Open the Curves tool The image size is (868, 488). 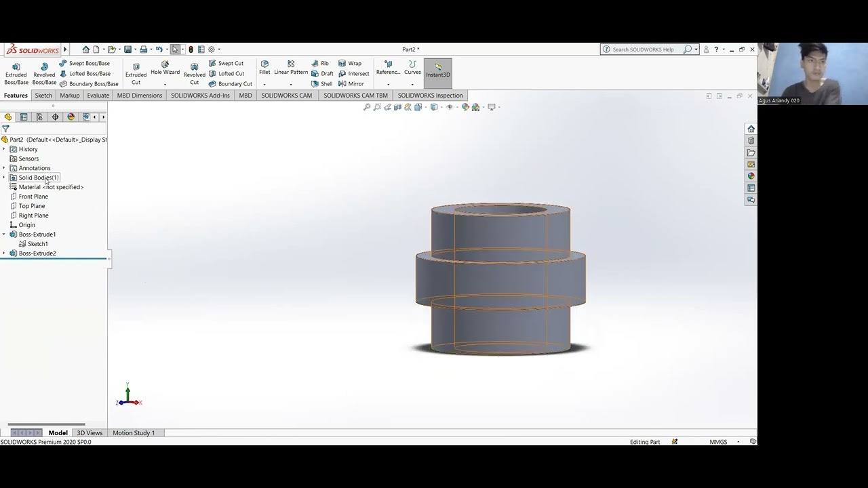412,68
